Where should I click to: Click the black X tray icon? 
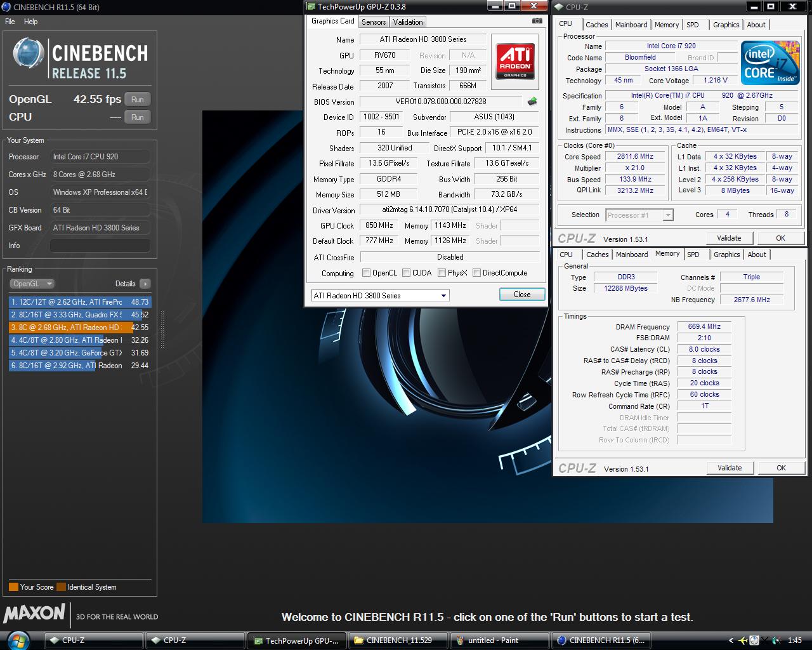764,640
